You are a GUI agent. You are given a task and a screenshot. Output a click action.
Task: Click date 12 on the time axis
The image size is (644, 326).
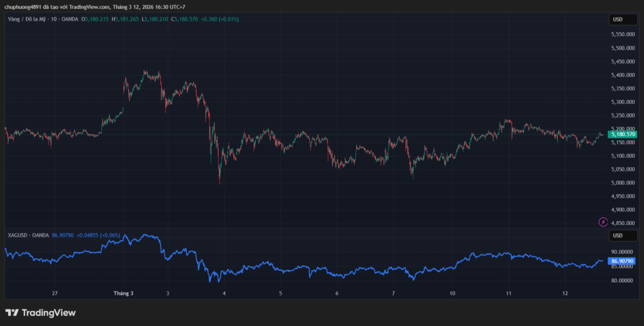pyautogui.click(x=565, y=293)
